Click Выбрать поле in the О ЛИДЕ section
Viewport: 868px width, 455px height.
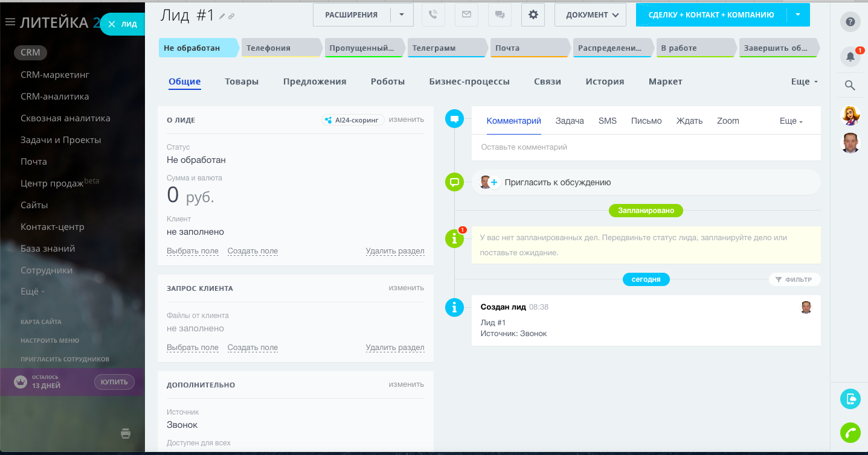[193, 251]
